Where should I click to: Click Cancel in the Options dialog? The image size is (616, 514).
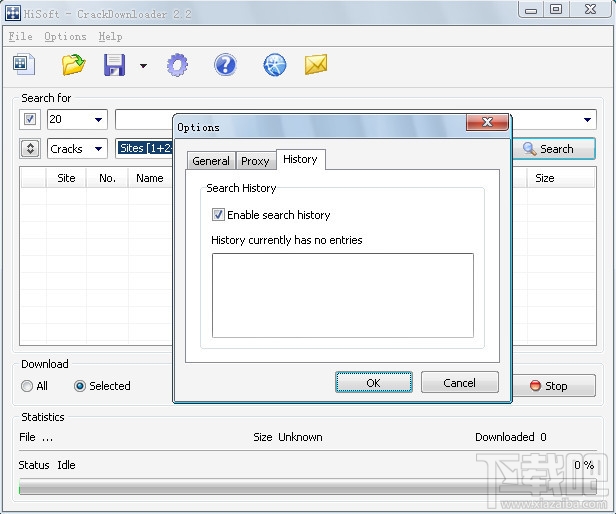click(x=460, y=382)
